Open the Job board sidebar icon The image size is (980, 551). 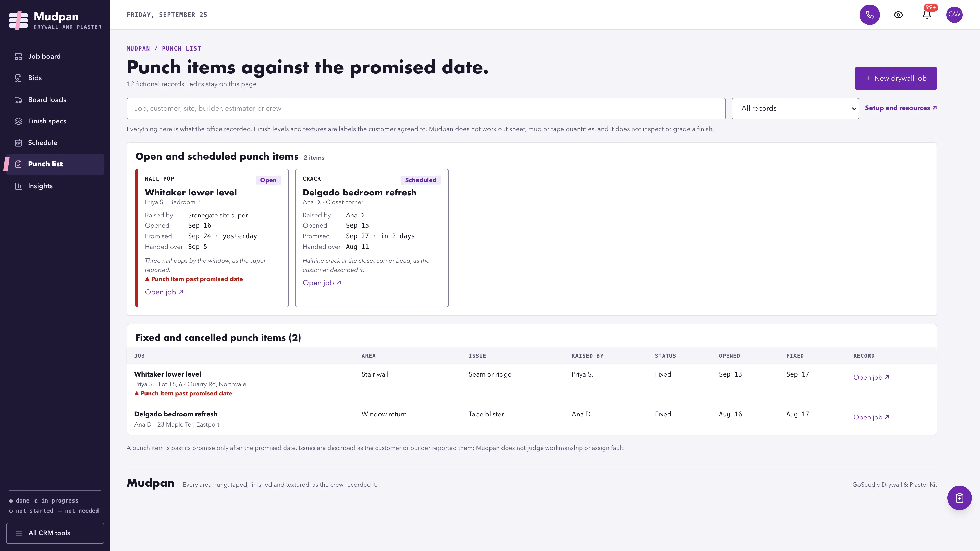[18, 56]
